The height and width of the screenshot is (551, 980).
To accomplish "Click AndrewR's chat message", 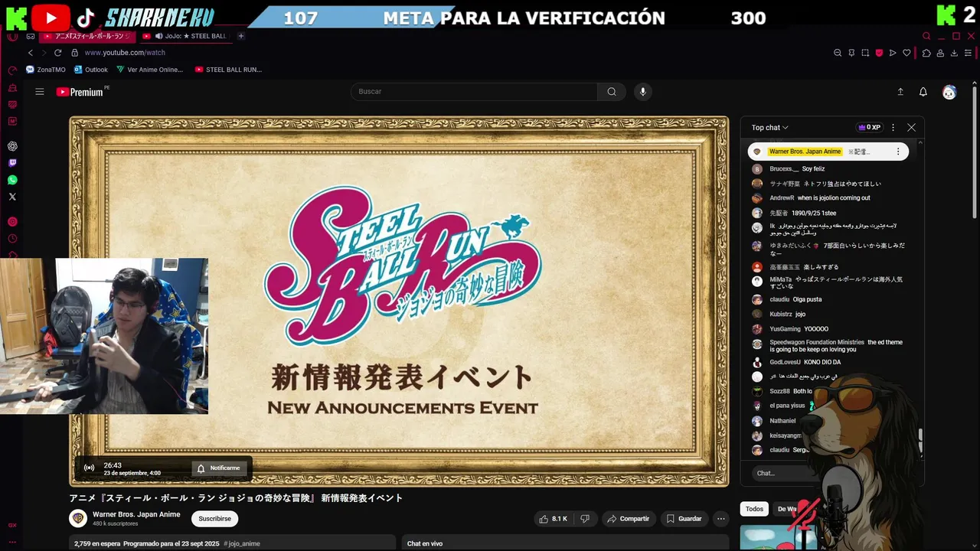I will coord(834,198).
